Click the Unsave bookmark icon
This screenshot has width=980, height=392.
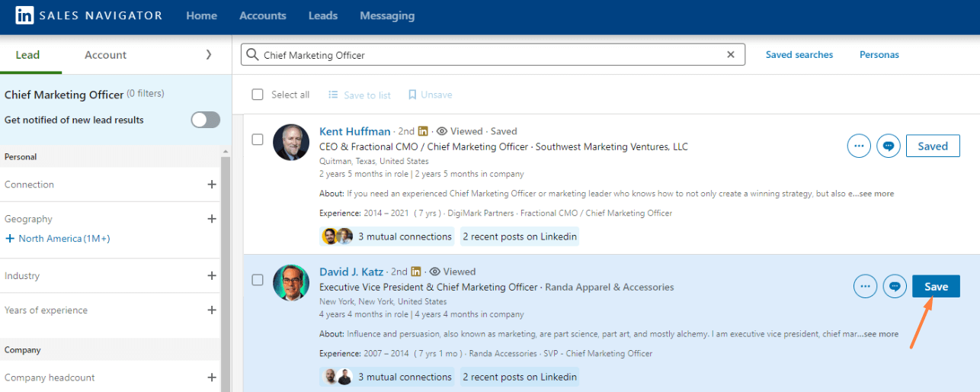pos(412,95)
